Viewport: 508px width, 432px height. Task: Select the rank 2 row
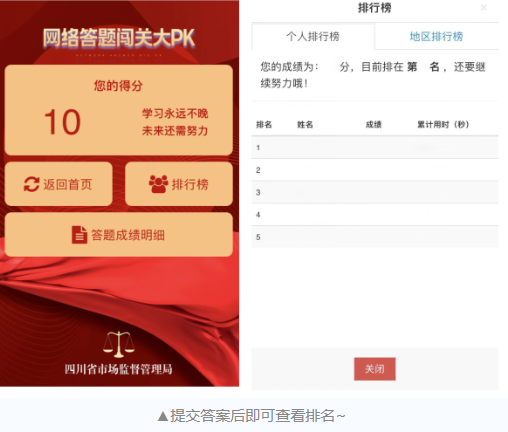375,170
